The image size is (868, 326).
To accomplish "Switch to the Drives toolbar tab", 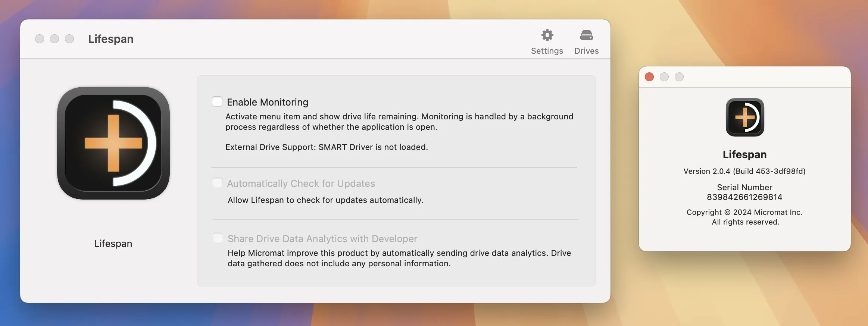I will coord(586,42).
